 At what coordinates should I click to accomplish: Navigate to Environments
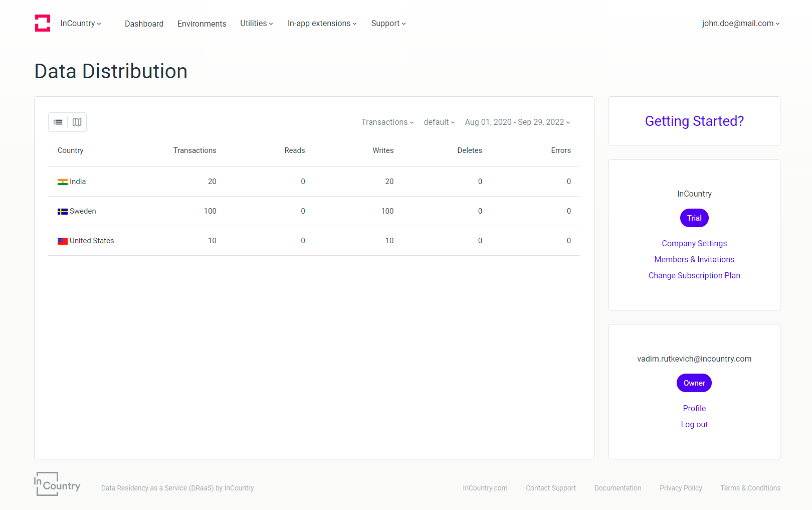click(201, 24)
